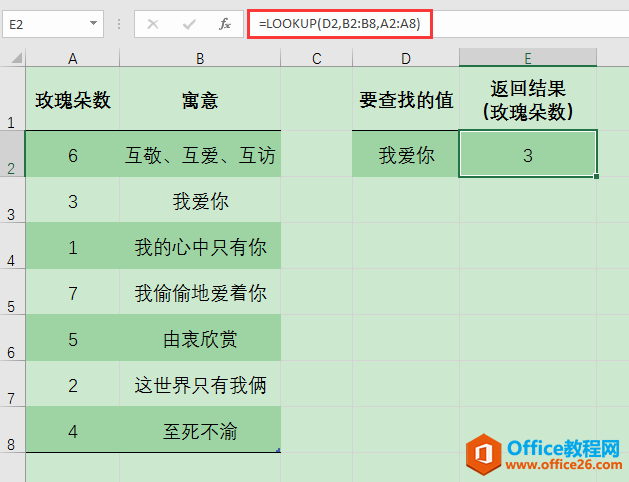The width and height of the screenshot is (629, 482).
Task: Select the cell containing 至死不渝
Action: [x=200, y=431]
